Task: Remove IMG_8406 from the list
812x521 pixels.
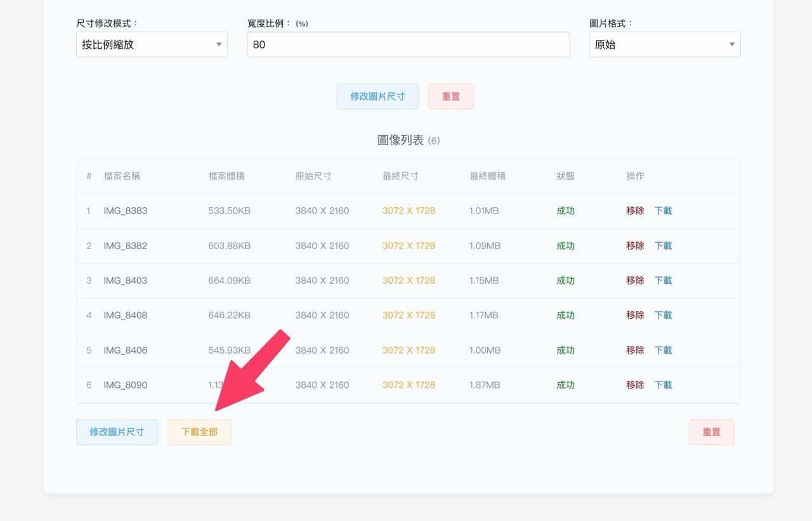Action: pos(635,351)
